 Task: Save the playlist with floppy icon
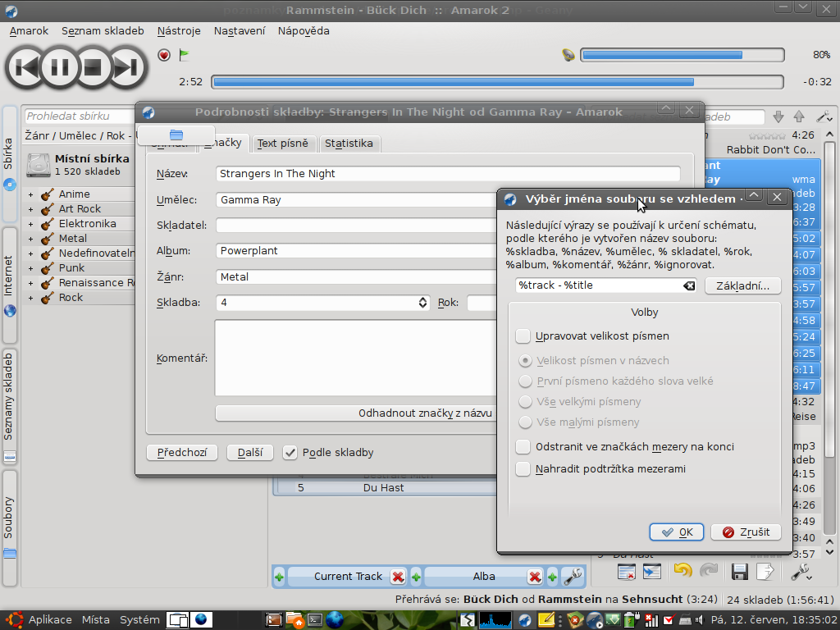740,572
